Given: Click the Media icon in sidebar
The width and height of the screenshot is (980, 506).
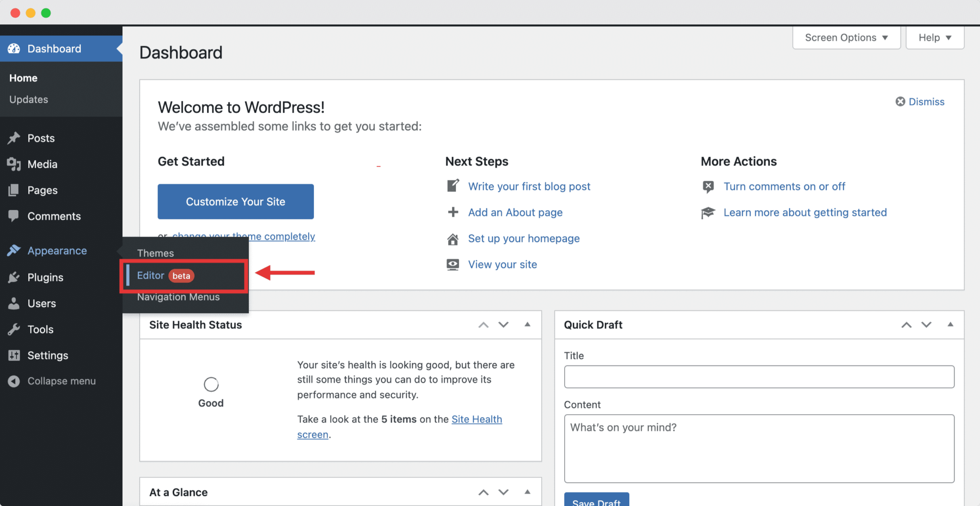Looking at the screenshot, I should tap(14, 164).
